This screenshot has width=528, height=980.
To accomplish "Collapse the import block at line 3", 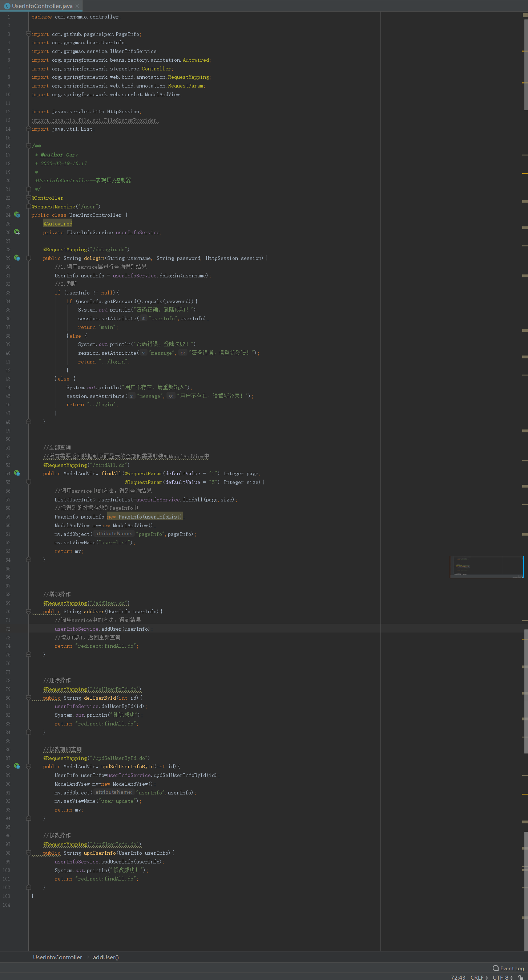I will [29, 34].
